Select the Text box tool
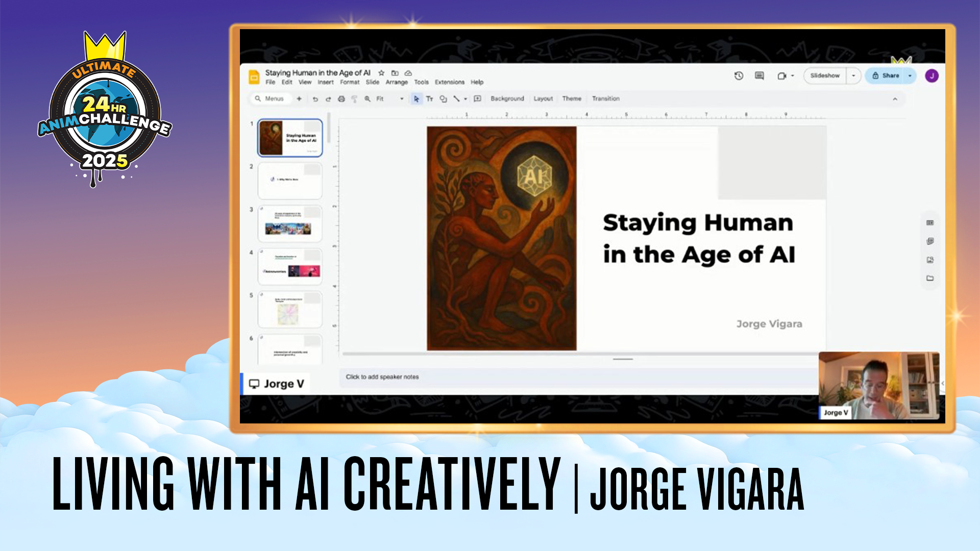The width and height of the screenshot is (980, 551). pyautogui.click(x=430, y=99)
